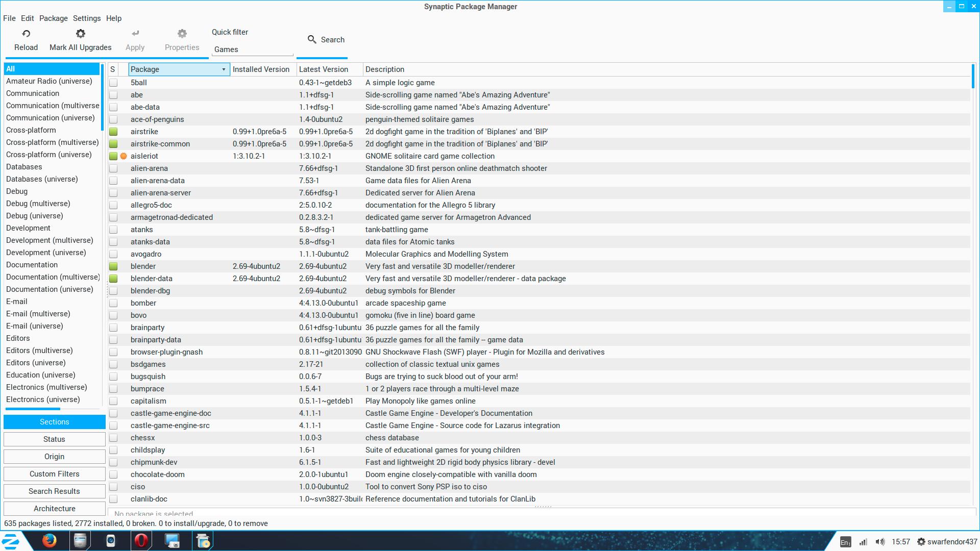
Task: Open the Zorin start menu
Action: [11, 541]
